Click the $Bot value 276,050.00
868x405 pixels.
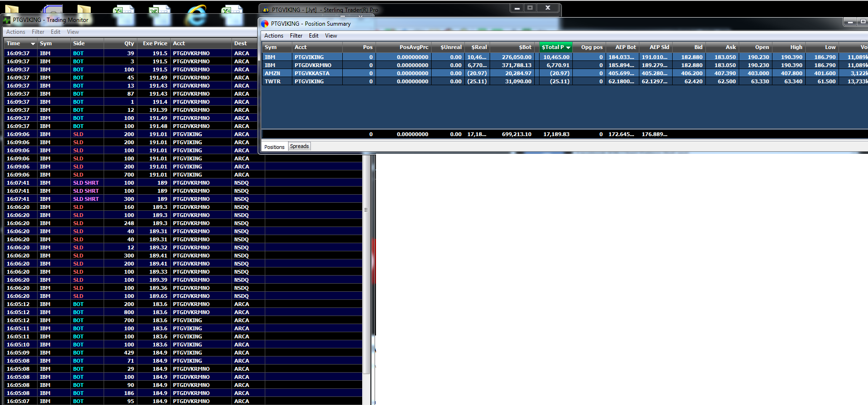[x=517, y=57]
